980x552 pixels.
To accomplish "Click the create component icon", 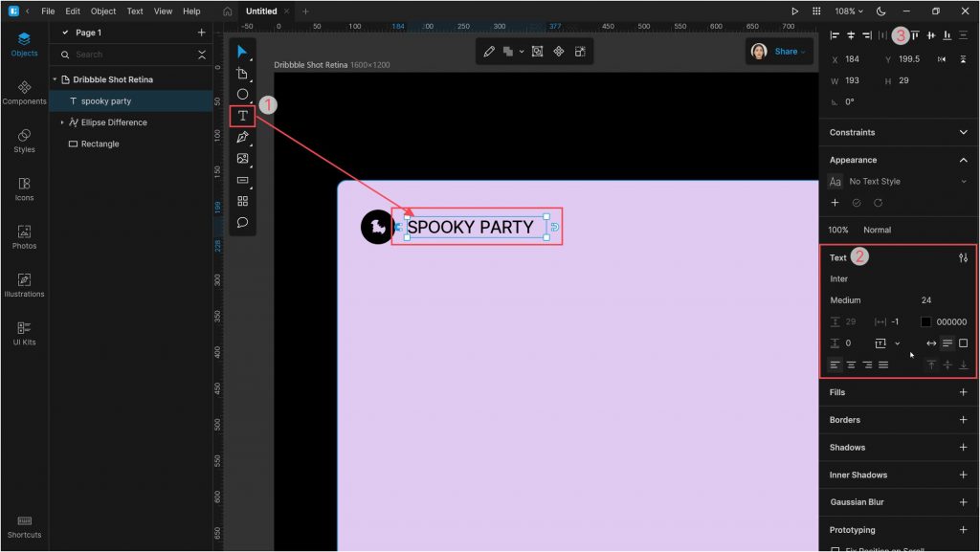I will (559, 52).
